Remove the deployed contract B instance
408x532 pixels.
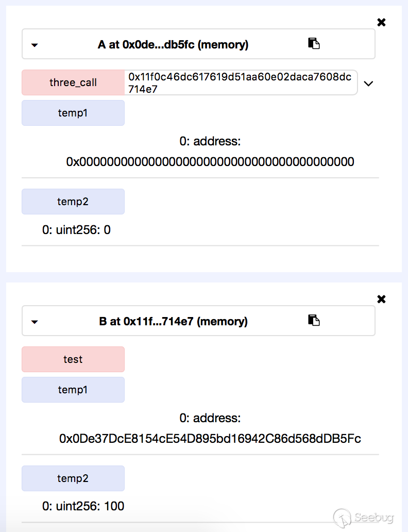pos(381,299)
